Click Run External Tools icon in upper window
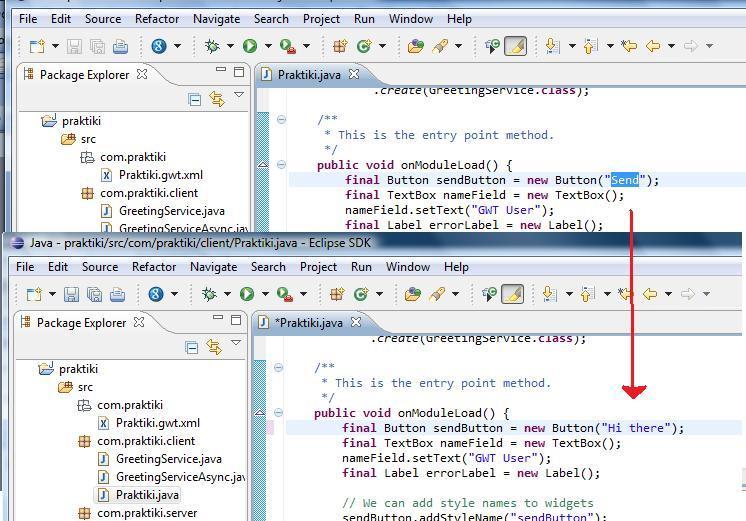The height and width of the screenshot is (521, 746). pos(287,46)
